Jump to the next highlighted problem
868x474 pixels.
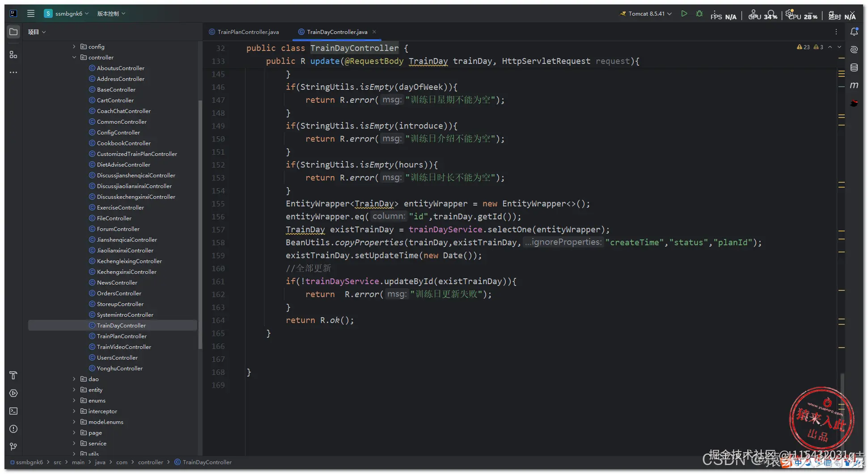coord(839,47)
